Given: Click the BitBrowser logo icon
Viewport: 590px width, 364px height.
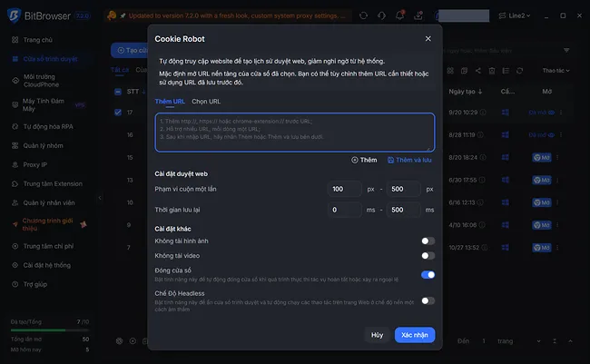Looking at the screenshot, I should [x=14, y=15].
